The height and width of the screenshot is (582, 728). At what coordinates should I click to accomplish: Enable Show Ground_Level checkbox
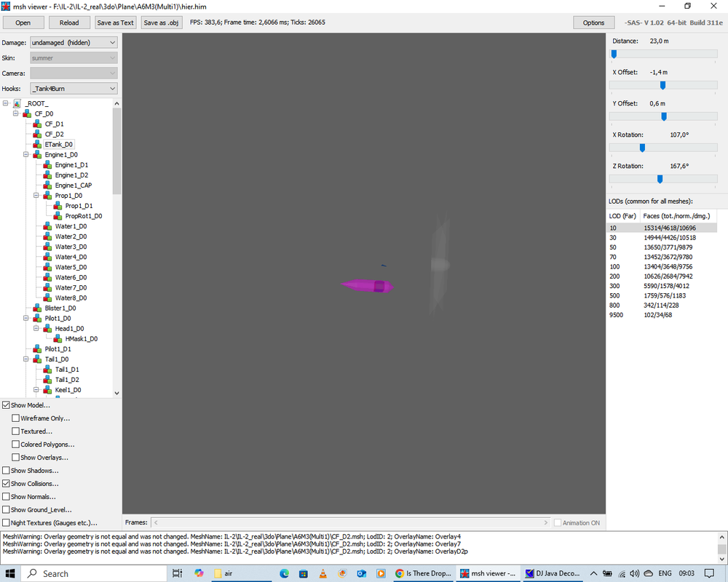pos(6,509)
